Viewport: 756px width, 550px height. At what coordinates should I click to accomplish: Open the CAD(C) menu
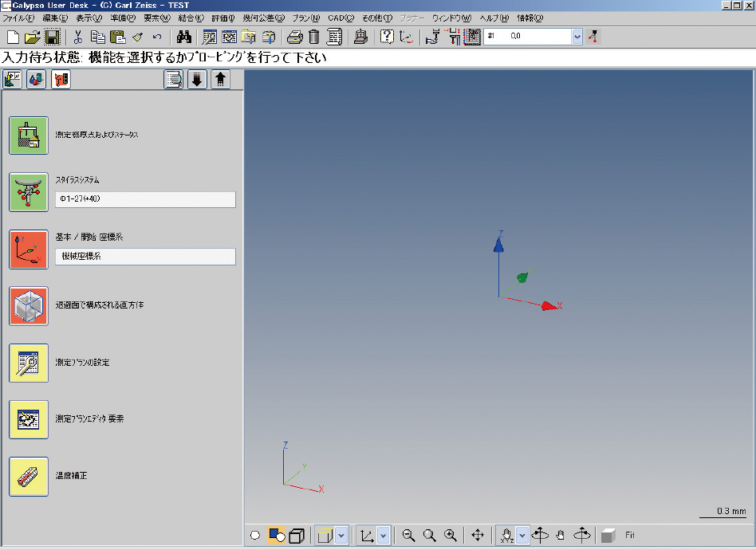pyautogui.click(x=341, y=18)
